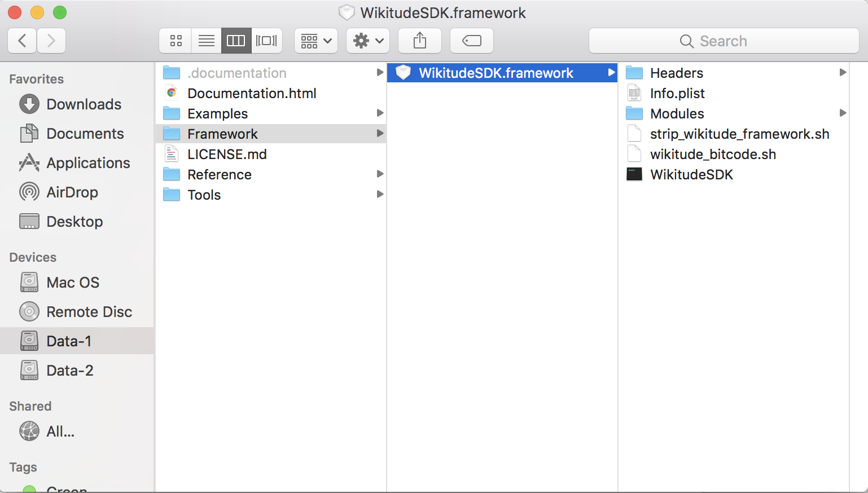
Task: Go back using the back arrow
Action: click(x=23, y=41)
